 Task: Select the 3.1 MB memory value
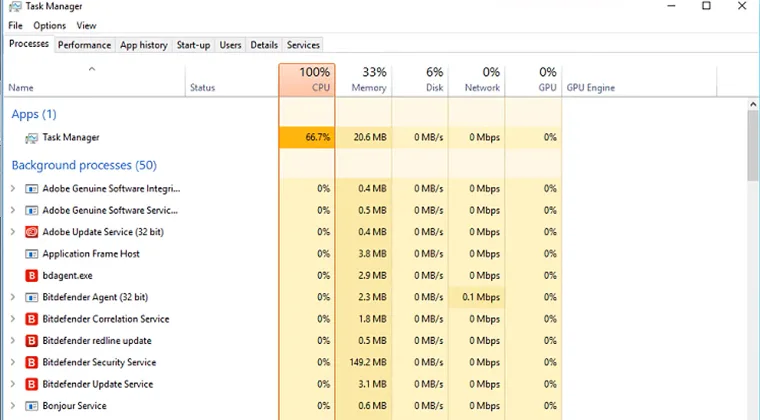(x=372, y=384)
